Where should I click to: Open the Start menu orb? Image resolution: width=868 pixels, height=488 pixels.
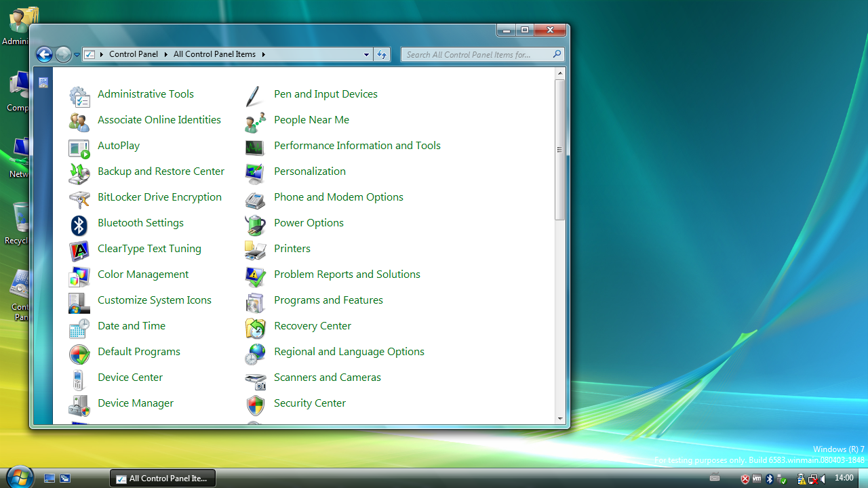pos(19,476)
